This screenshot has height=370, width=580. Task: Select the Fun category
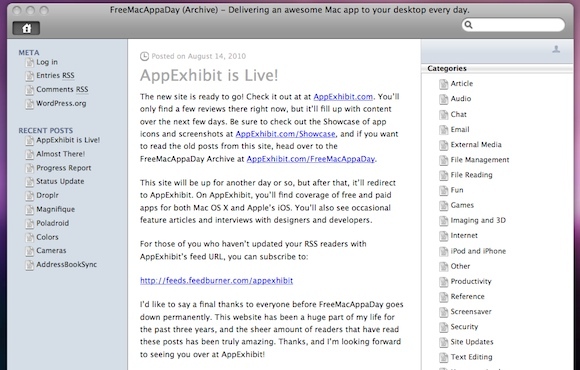point(457,190)
